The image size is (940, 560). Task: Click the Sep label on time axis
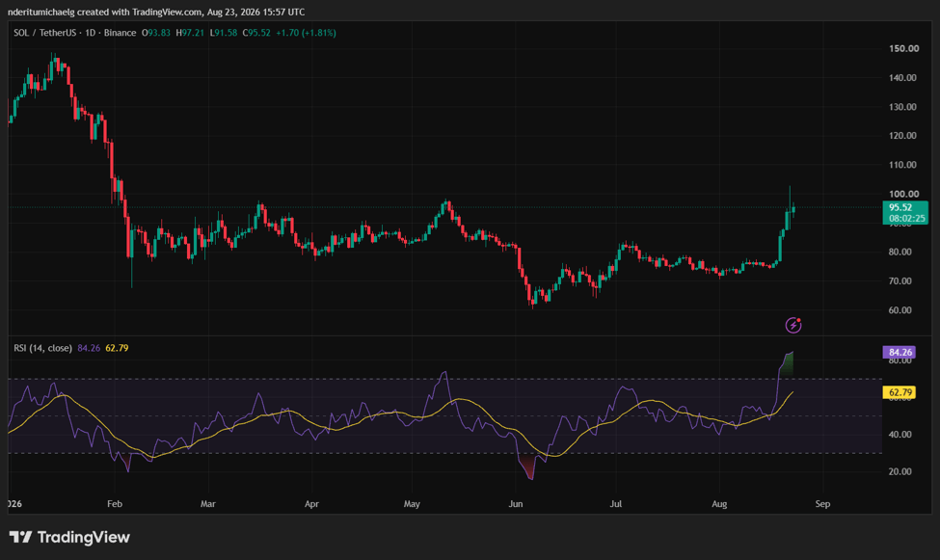pos(822,504)
